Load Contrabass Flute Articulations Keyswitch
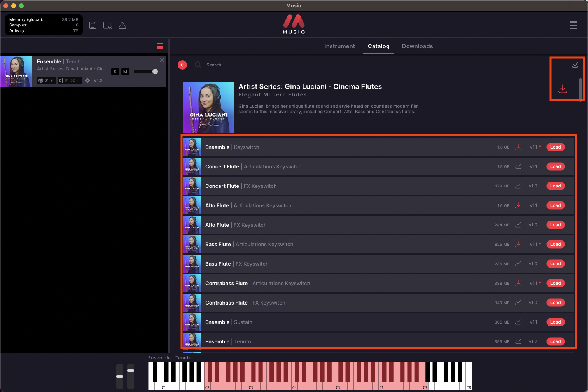Viewport: 588px width, 392px height. click(555, 283)
